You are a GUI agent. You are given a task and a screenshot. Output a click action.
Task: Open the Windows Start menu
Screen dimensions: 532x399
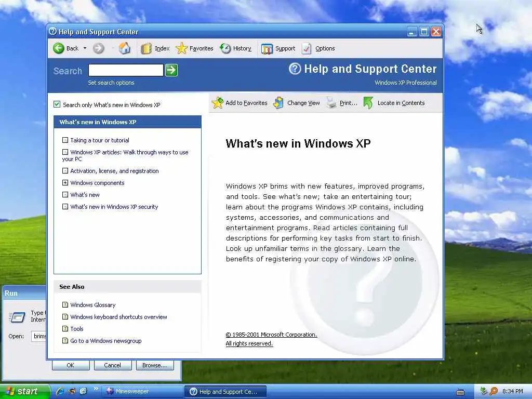[x=24, y=392]
